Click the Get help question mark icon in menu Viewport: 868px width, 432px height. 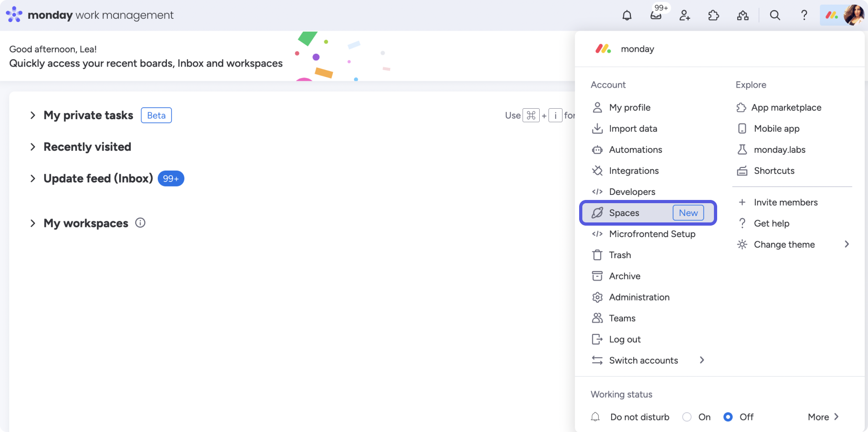point(742,223)
